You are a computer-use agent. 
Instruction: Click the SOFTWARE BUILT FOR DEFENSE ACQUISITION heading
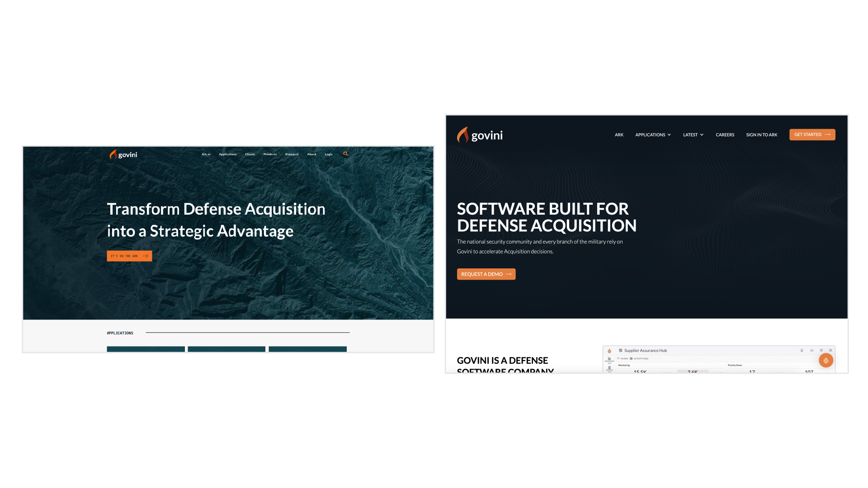click(547, 217)
